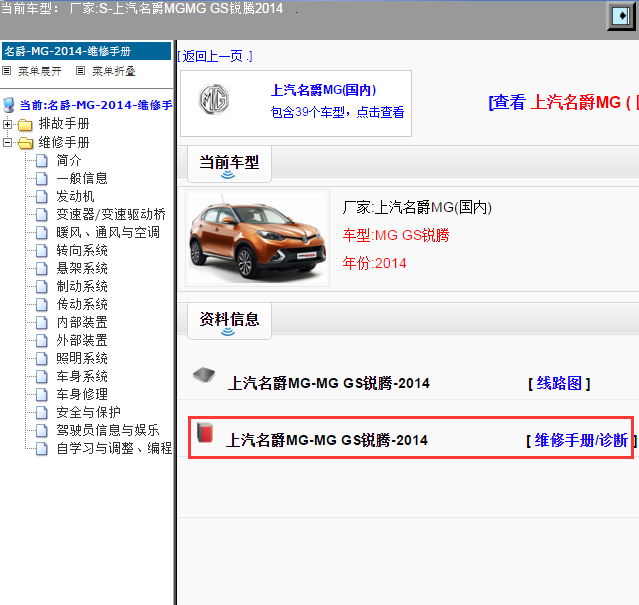
Task: Expand the 排故手册 tree node
Action: pos(7,124)
